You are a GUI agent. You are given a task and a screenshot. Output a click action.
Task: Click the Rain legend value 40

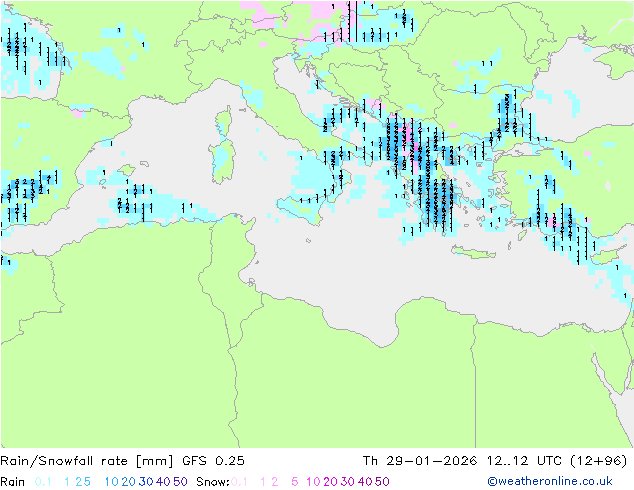[x=163, y=482]
